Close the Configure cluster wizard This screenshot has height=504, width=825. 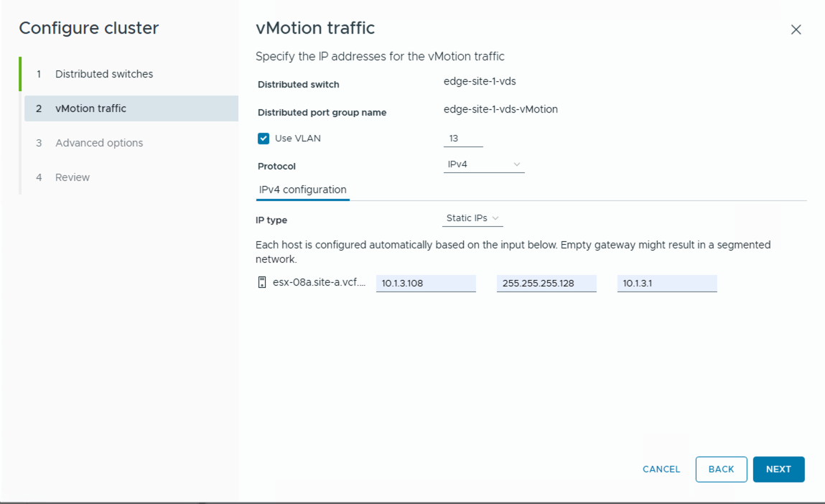[796, 29]
